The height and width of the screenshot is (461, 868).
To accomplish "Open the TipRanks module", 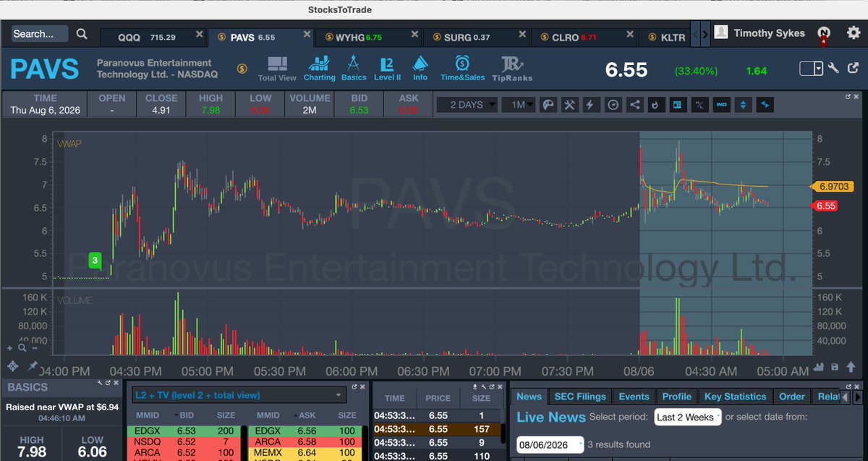I will tap(512, 69).
